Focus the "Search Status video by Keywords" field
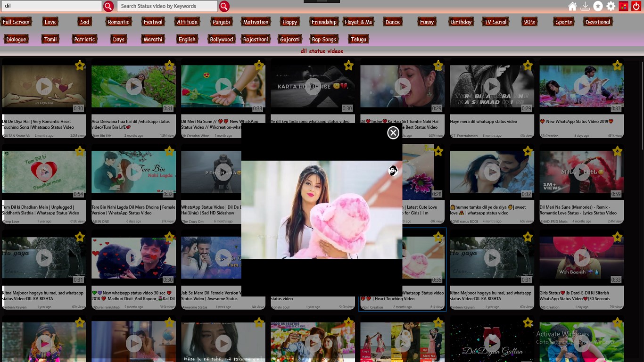The height and width of the screenshot is (362, 644). click(x=168, y=6)
